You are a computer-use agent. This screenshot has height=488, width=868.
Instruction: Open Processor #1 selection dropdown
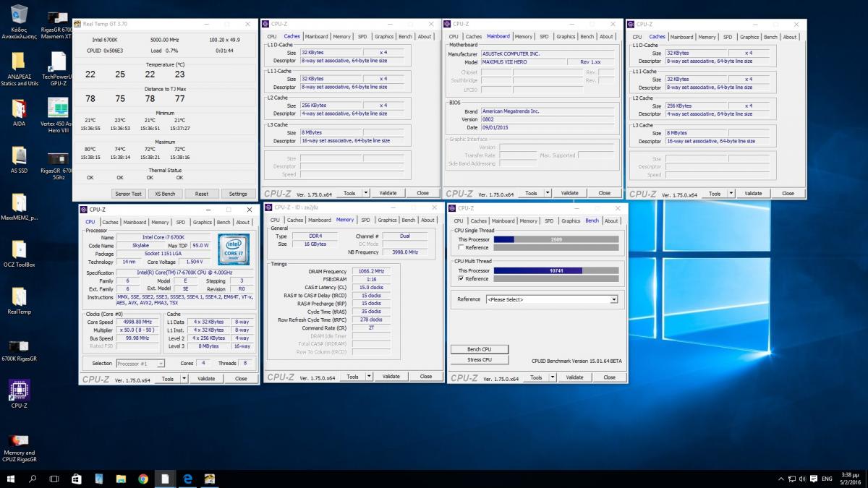(x=140, y=363)
